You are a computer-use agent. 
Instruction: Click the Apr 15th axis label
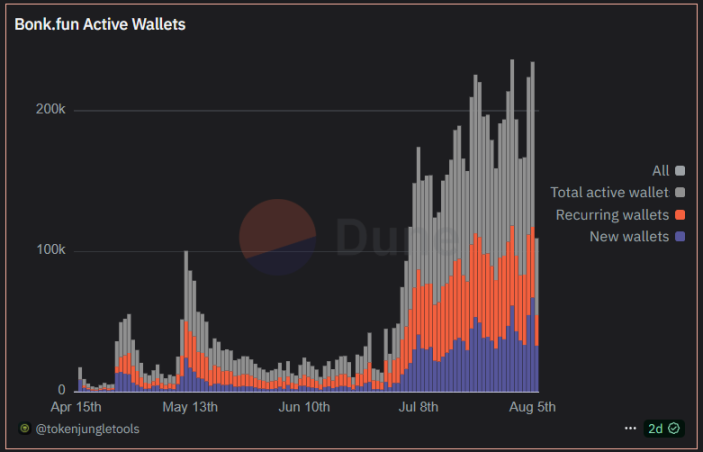coord(76,407)
